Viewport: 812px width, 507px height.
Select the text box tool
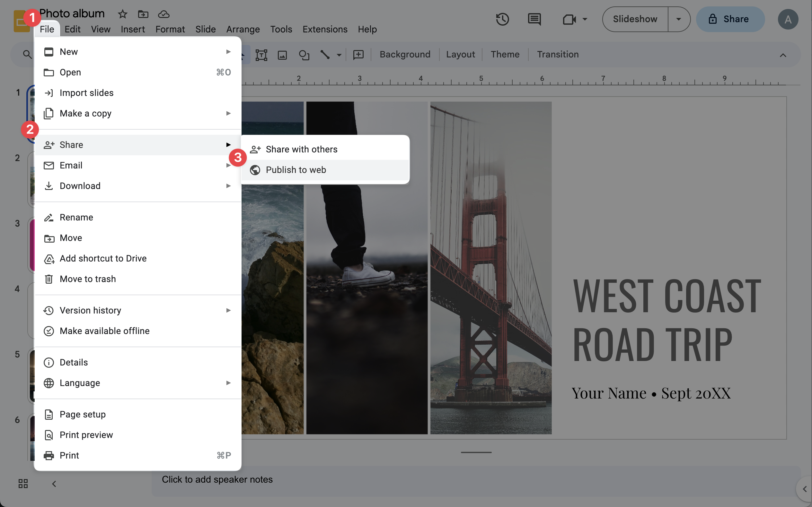pyautogui.click(x=261, y=55)
